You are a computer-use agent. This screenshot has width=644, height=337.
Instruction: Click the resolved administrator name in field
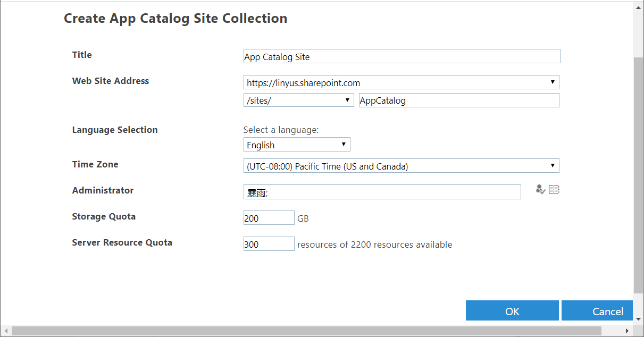pos(256,193)
